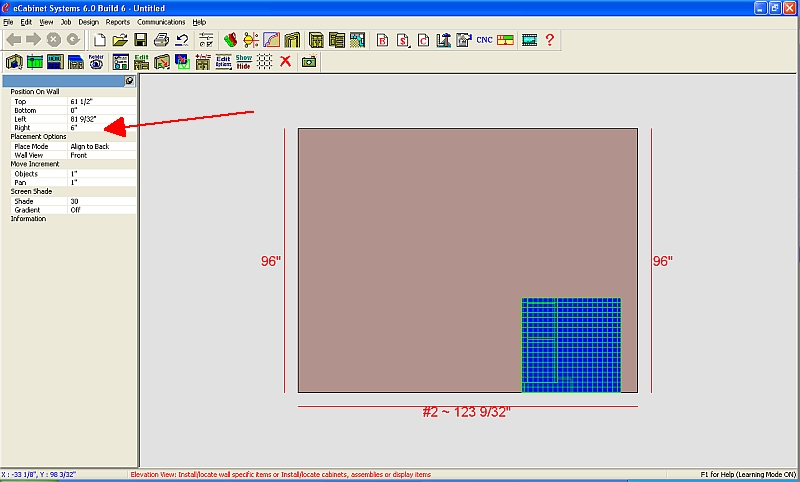The width and height of the screenshot is (800, 482).
Task: Click the Print icon in toolbar
Action: point(161,40)
